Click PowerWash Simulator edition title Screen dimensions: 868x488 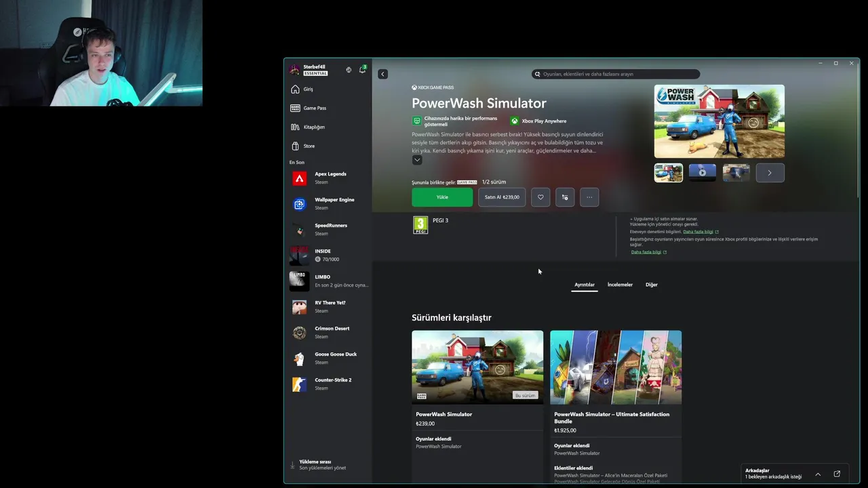tap(444, 414)
